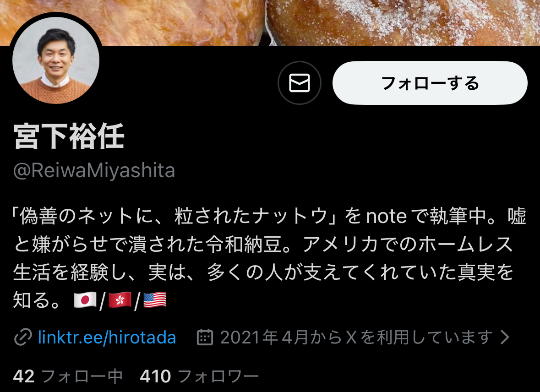The width and height of the screenshot is (540, 392).
Task: Open the linktr.ee/hirotada link
Action: [x=107, y=337]
